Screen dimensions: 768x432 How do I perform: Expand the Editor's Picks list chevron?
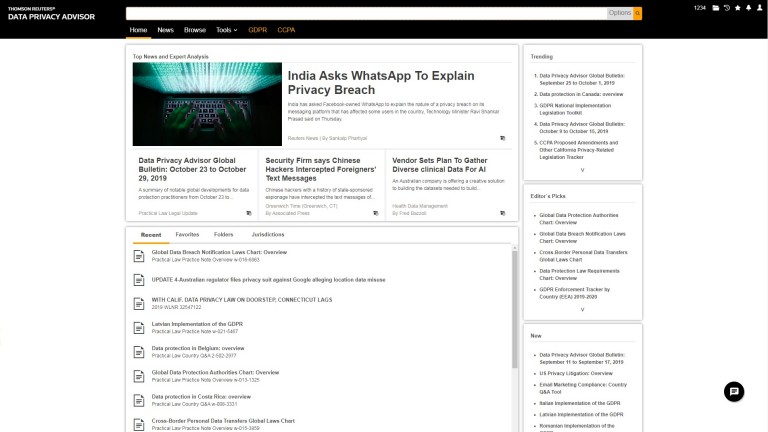pyautogui.click(x=582, y=310)
